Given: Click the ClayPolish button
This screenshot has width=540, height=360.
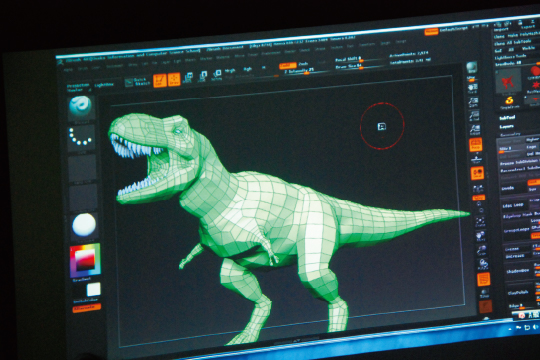Looking at the screenshot, I should [518, 293].
